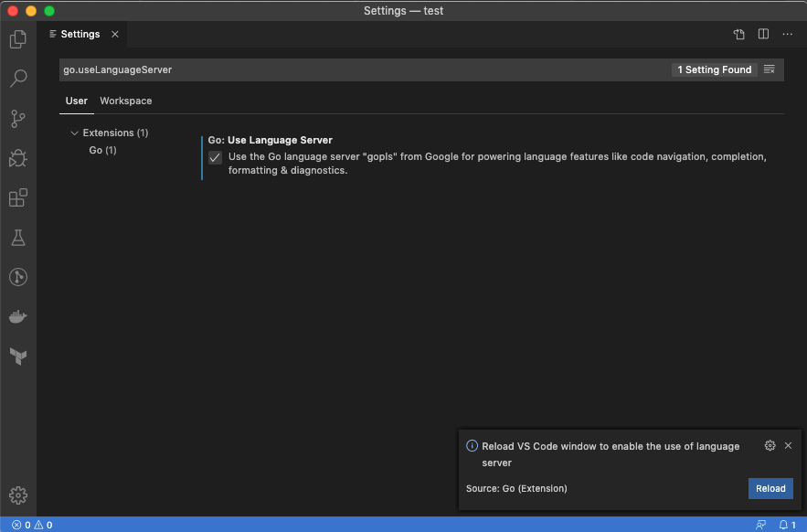
Task: Open Settings JSON via the editor title icon
Action: click(x=738, y=34)
